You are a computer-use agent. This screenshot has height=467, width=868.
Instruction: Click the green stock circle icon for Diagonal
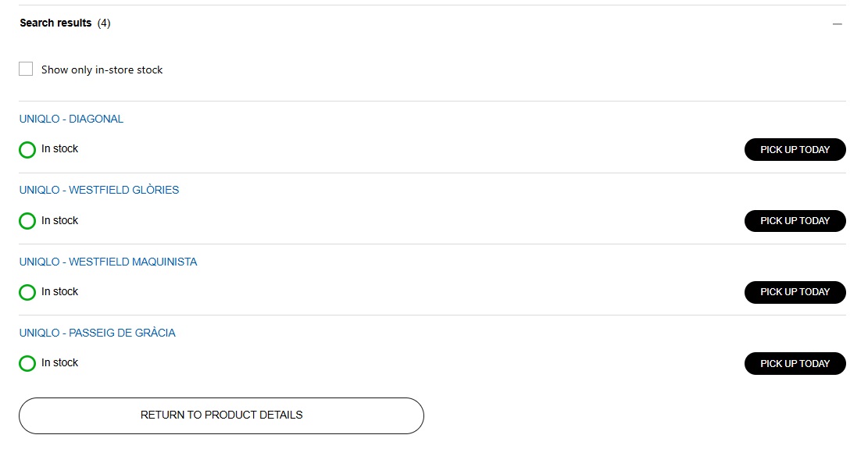27,150
